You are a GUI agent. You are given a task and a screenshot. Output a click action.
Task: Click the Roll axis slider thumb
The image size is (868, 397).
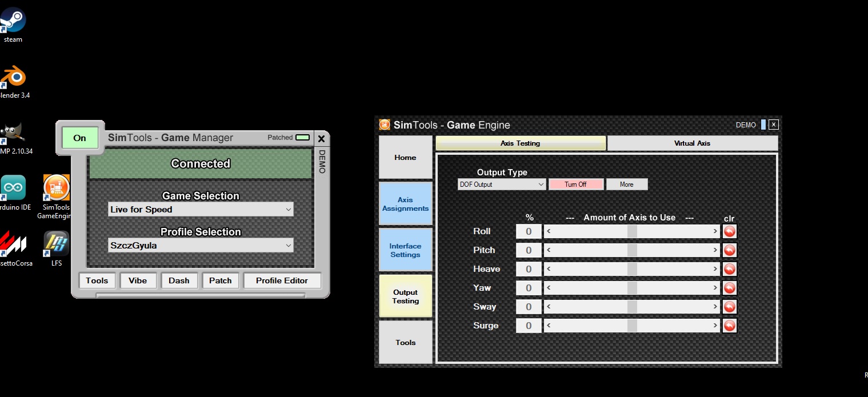tap(632, 231)
